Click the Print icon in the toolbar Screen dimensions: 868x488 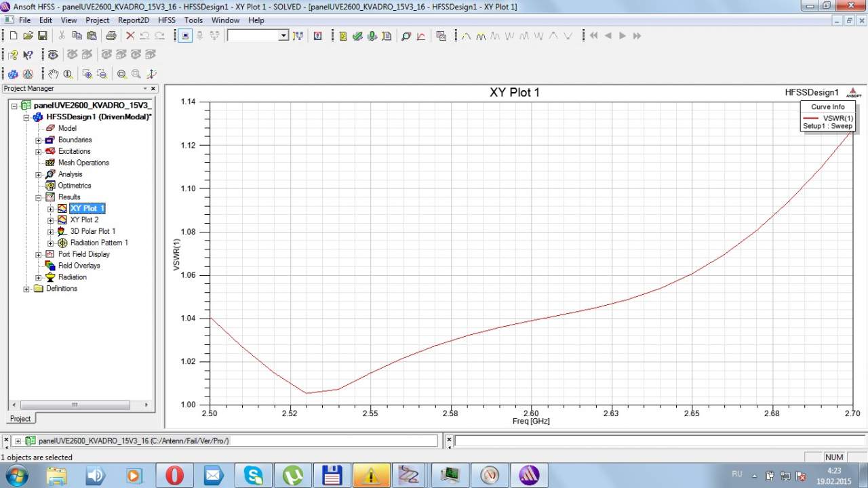(x=111, y=36)
